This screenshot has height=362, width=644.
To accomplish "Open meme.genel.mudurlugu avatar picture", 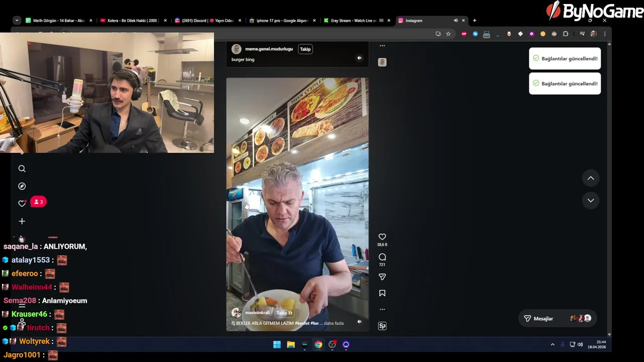I will click(x=236, y=49).
